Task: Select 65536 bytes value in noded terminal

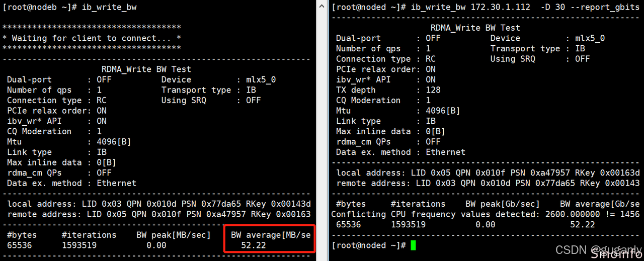Action: coord(349,224)
